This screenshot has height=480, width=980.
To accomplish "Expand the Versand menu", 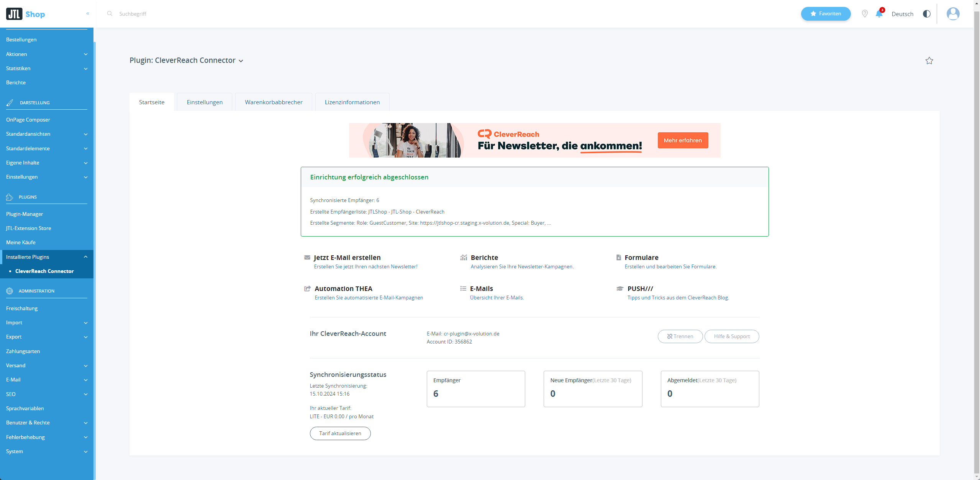I will pyautogui.click(x=47, y=365).
